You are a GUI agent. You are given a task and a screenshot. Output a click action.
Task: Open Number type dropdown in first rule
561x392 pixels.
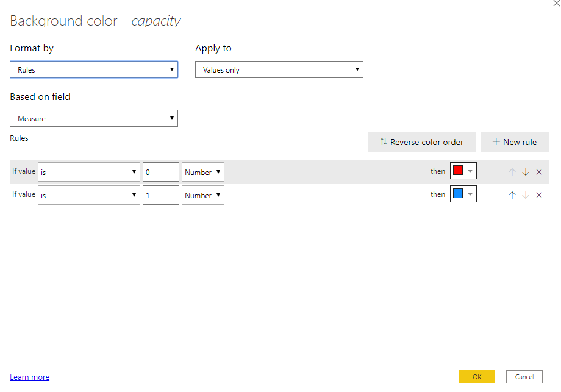point(203,172)
